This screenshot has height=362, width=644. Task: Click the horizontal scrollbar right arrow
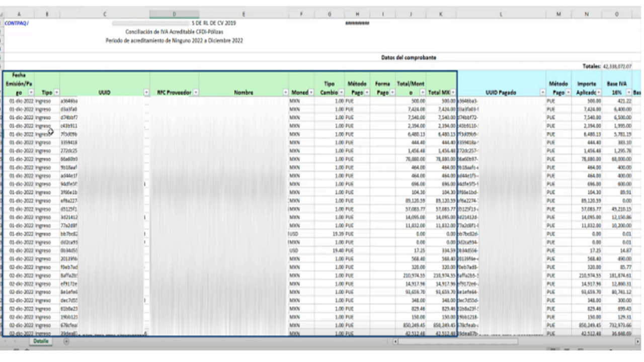pos(637,341)
